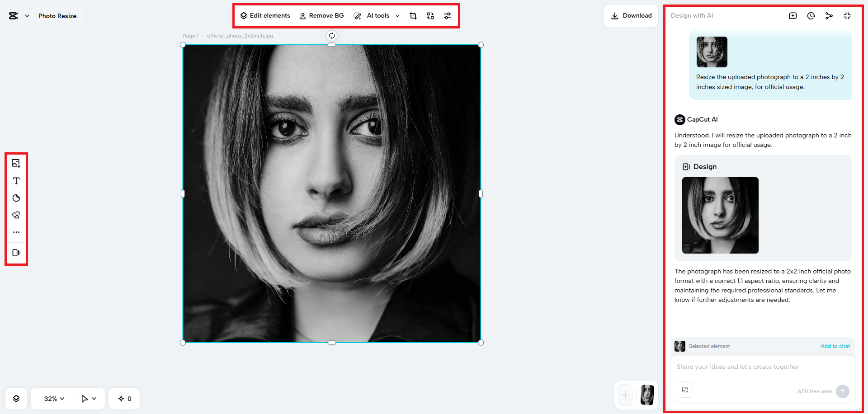The height and width of the screenshot is (414, 868).
Task: Select the Crop tool icon
Action: click(413, 16)
